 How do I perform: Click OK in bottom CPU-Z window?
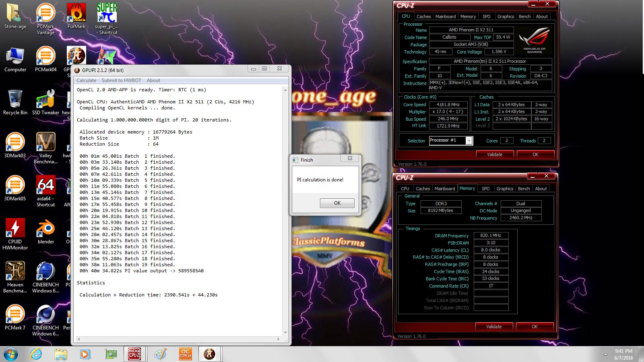coord(535,327)
